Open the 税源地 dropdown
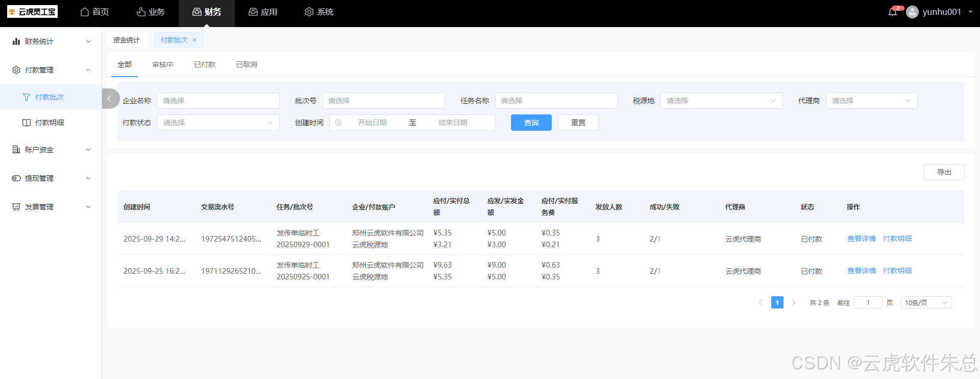This screenshot has height=379, width=980. tap(721, 101)
